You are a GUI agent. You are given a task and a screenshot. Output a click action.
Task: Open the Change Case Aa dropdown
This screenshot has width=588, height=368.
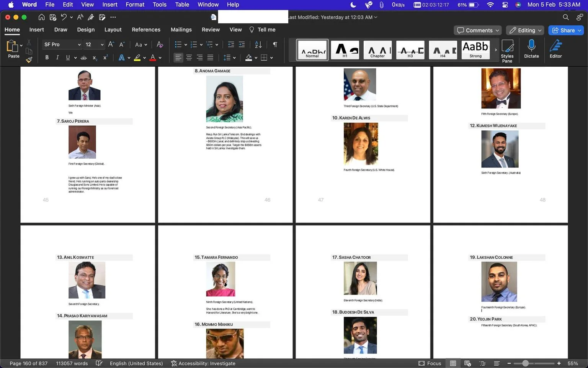[x=141, y=44]
